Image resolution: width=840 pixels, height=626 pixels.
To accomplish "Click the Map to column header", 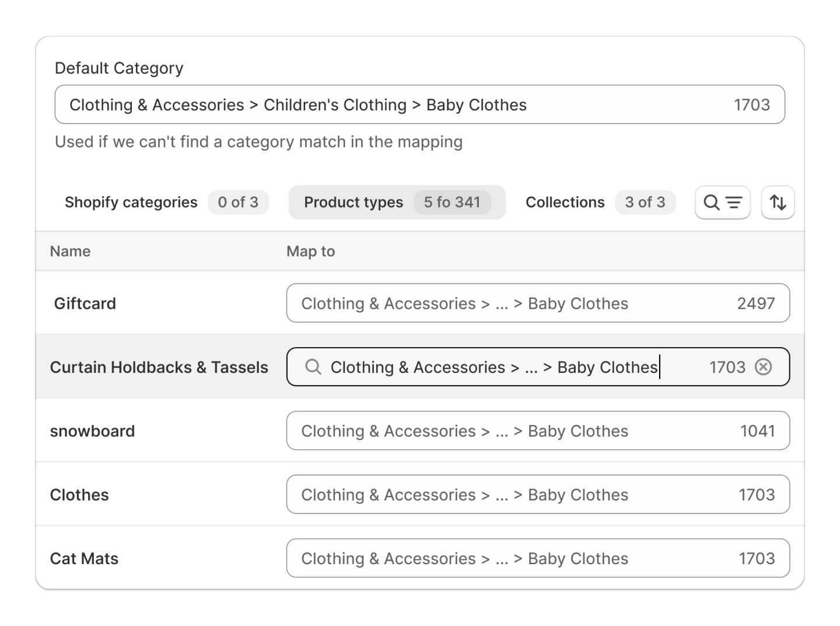I will [x=310, y=251].
